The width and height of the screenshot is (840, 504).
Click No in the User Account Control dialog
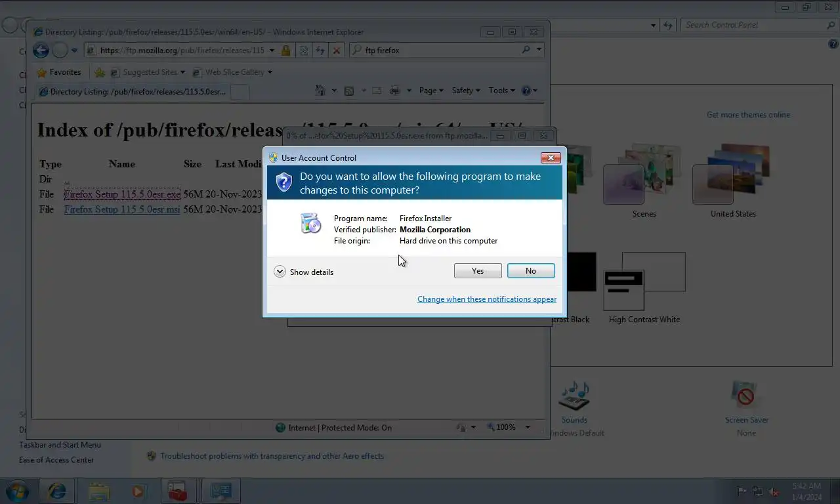coord(531,271)
